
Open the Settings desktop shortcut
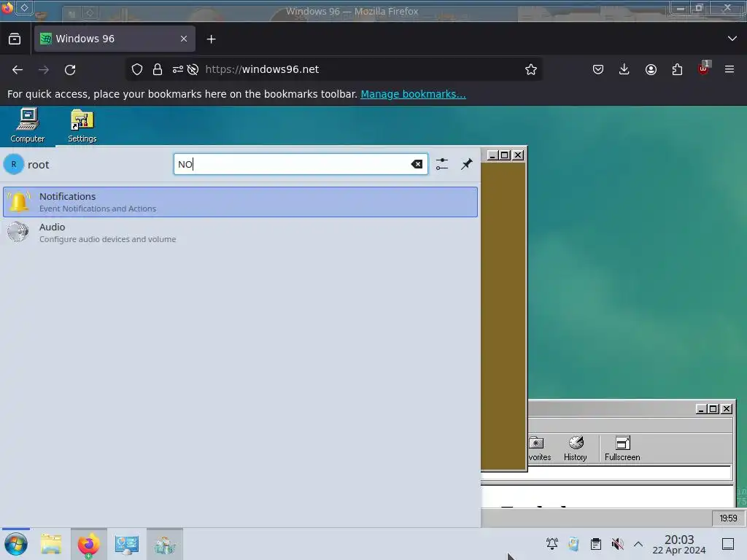pyautogui.click(x=82, y=125)
